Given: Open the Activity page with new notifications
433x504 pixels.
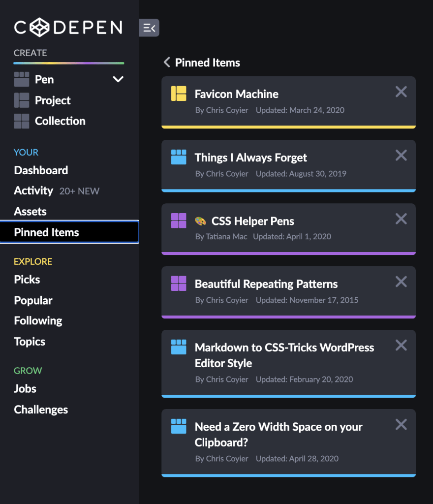Looking at the screenshot, I should [33, 190].
